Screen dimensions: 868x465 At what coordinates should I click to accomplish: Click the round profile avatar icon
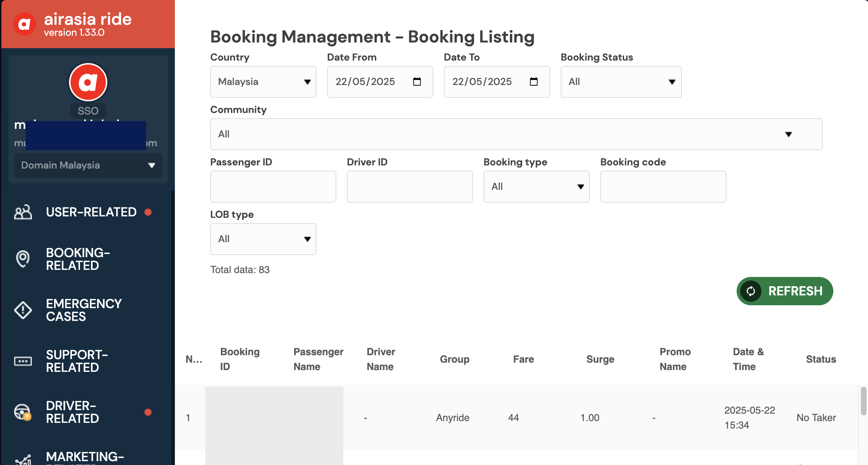pyautogui.click(x=88, y=82)
